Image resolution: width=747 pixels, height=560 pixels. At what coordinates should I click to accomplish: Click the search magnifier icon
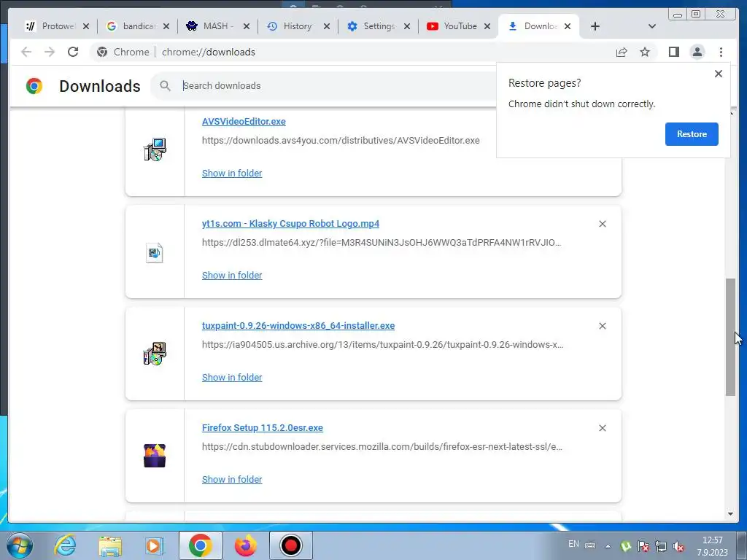[166, 86]
